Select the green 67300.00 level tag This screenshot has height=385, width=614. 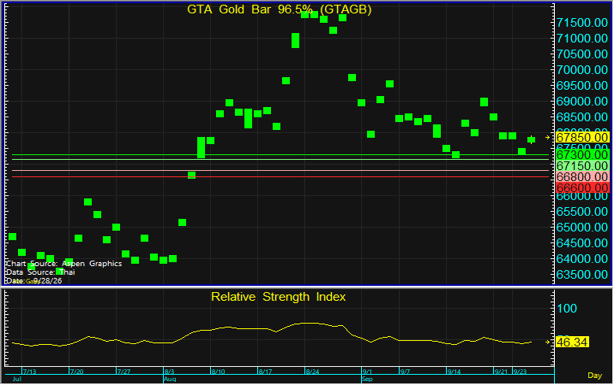582,155
